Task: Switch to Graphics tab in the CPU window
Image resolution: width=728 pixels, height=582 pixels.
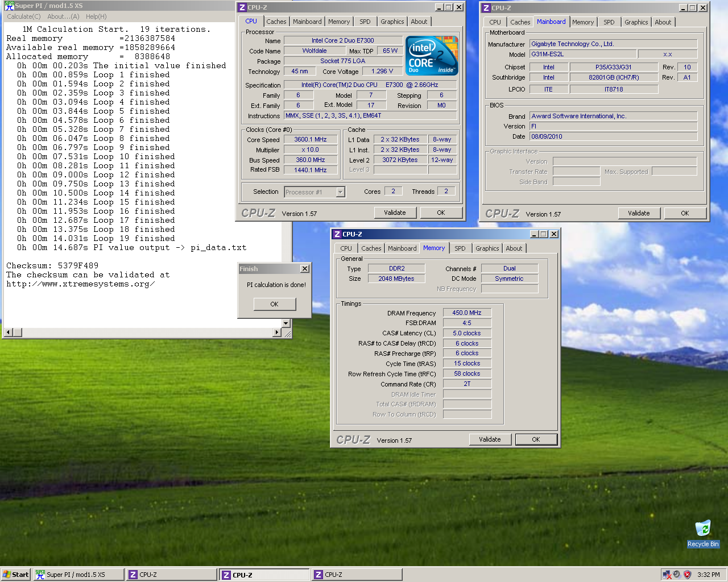Action: tap(392, 22)
